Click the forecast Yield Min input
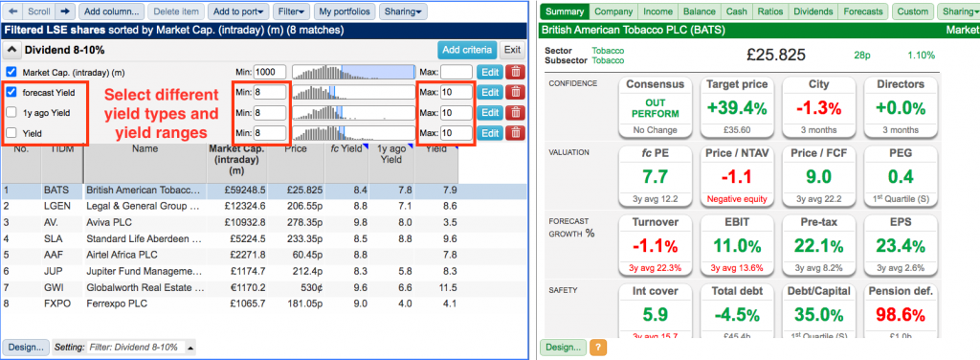 pos(269,93)
